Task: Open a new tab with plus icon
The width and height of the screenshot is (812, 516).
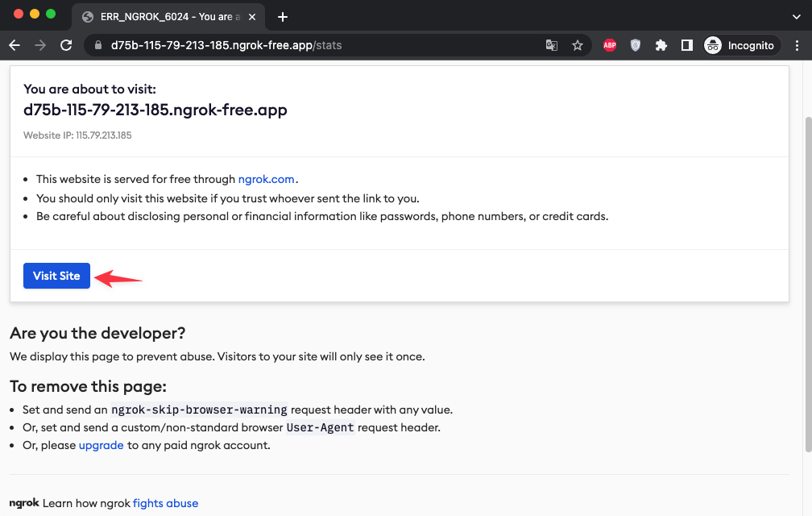Action: (282, 17)
